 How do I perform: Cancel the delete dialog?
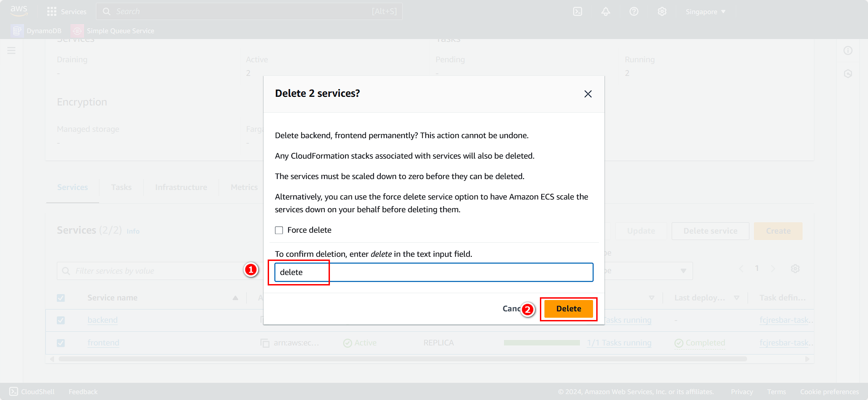click(x=512, y=309)
